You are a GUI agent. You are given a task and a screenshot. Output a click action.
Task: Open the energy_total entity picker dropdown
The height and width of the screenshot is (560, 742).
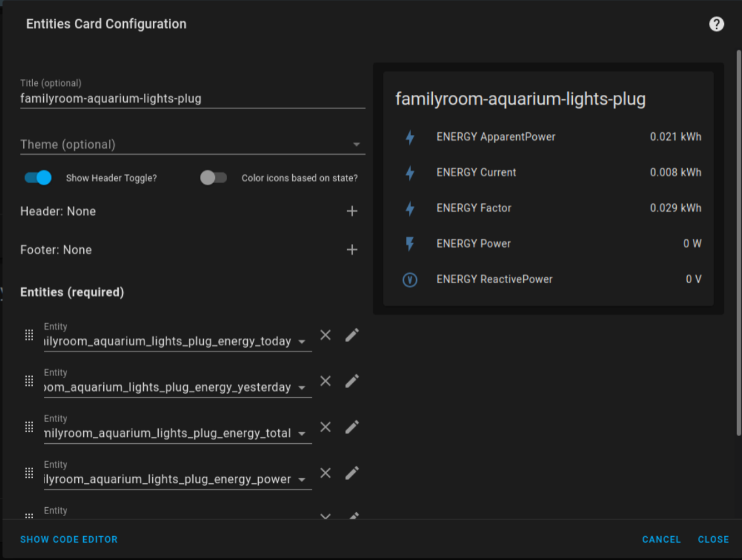(302, 433)
